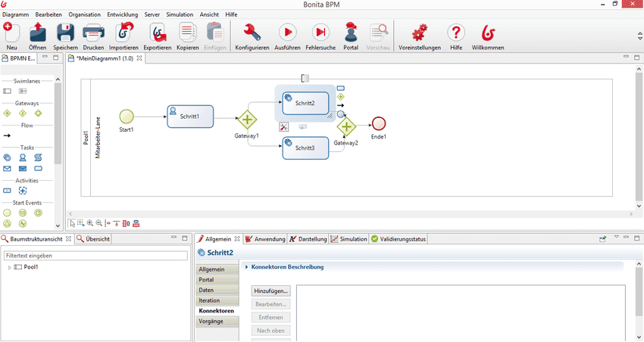
Task: Switch to the Darstellung tab
Action: coord(308,239)
